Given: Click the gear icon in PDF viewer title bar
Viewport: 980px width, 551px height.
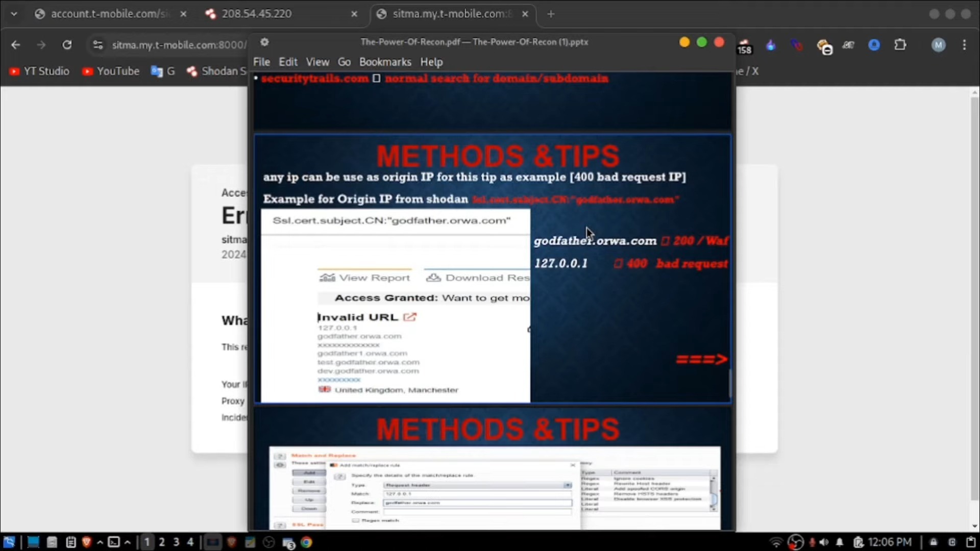Looking at the screenshot, I should pos(264,42).
